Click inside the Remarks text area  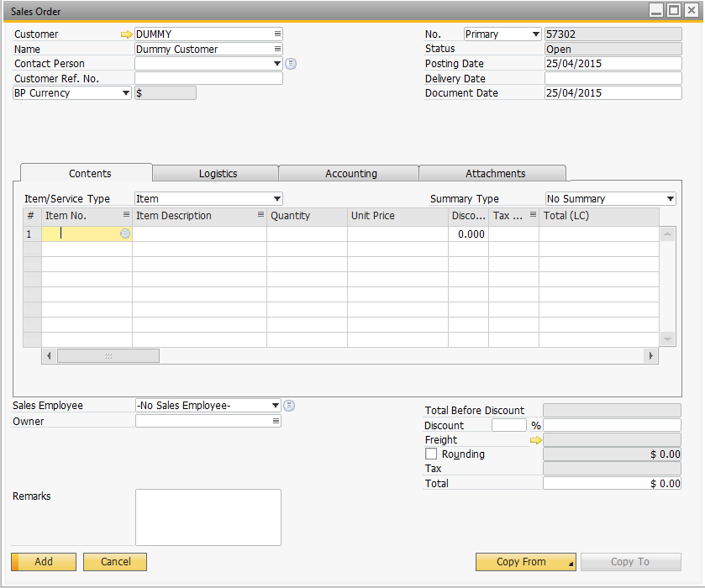(x=208, y=517)
